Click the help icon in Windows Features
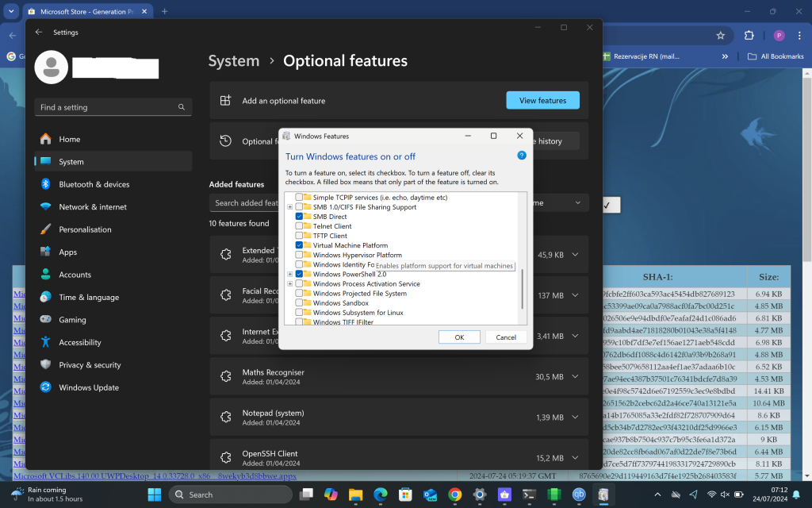Screen dimensions: 812x508 coord(522,156)
